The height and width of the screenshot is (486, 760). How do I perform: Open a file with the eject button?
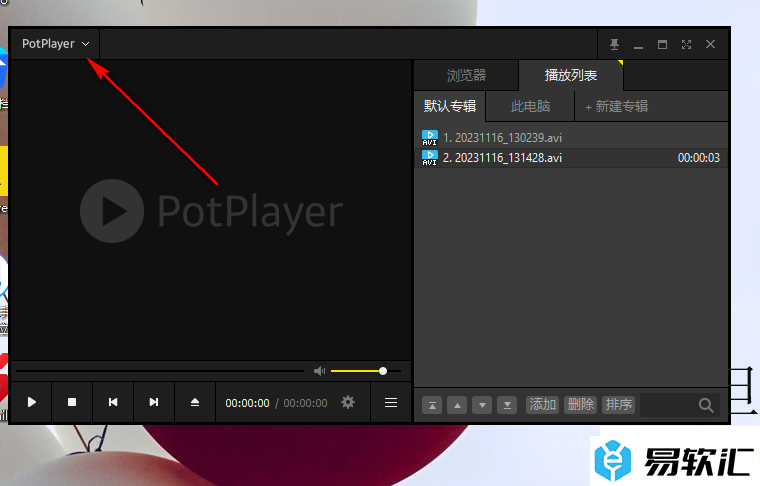(x=195, y=402)
